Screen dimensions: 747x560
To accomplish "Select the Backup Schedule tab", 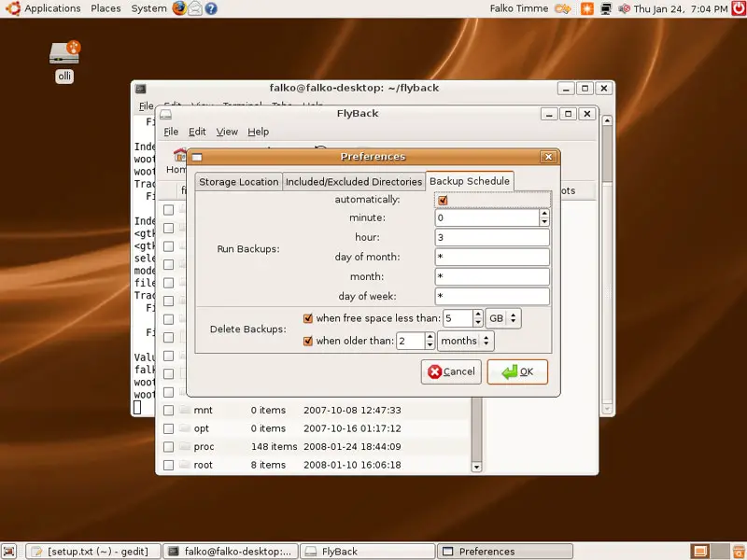I will point(470,181).
